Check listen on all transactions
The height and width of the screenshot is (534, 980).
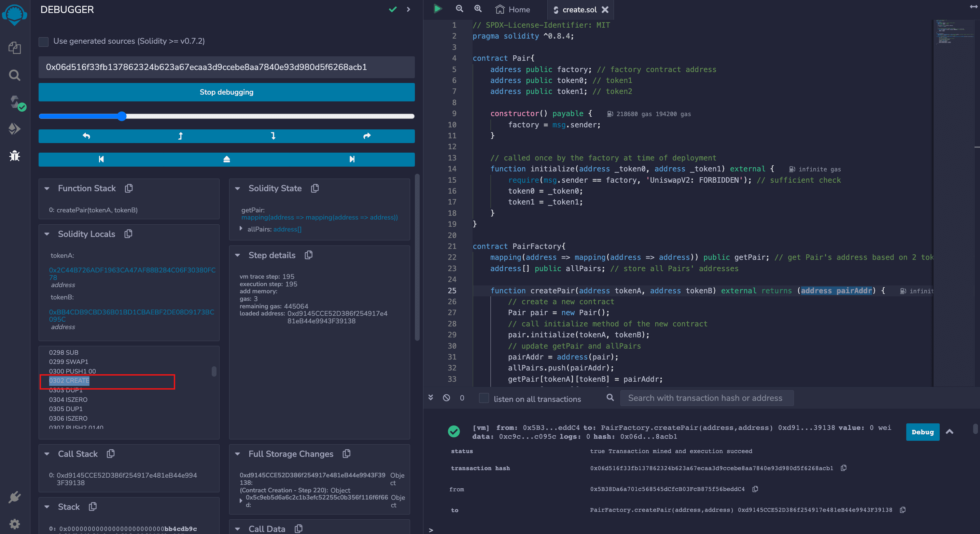[x=484, y=398]
